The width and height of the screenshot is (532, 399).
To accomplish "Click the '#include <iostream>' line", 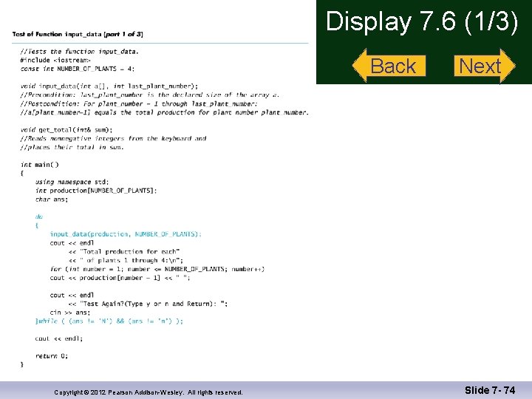I will (x=55, y=61).
